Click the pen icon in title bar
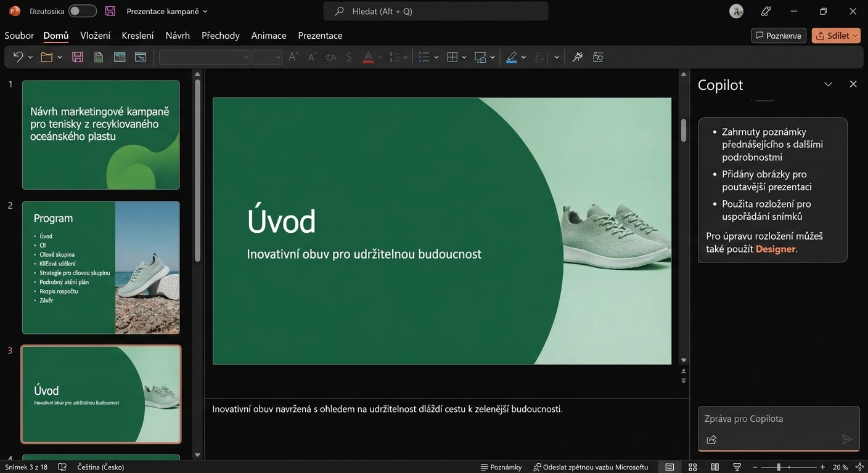Screen dimensions: 868x473 [x=766, y=11]
